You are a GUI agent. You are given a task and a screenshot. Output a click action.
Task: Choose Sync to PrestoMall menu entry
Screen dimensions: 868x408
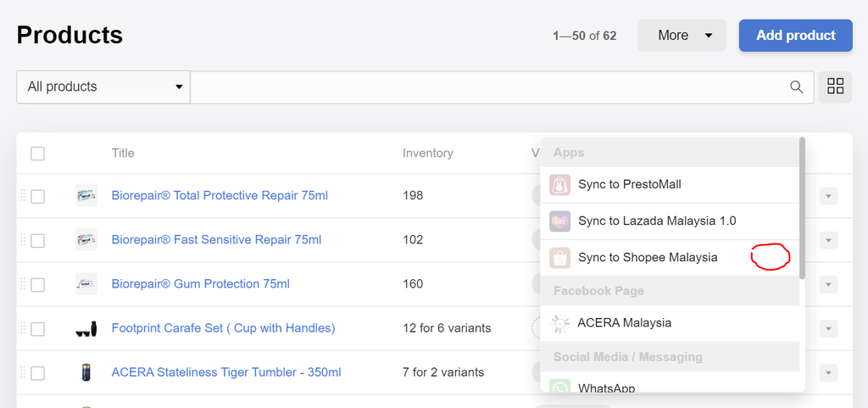coord(630,184)
